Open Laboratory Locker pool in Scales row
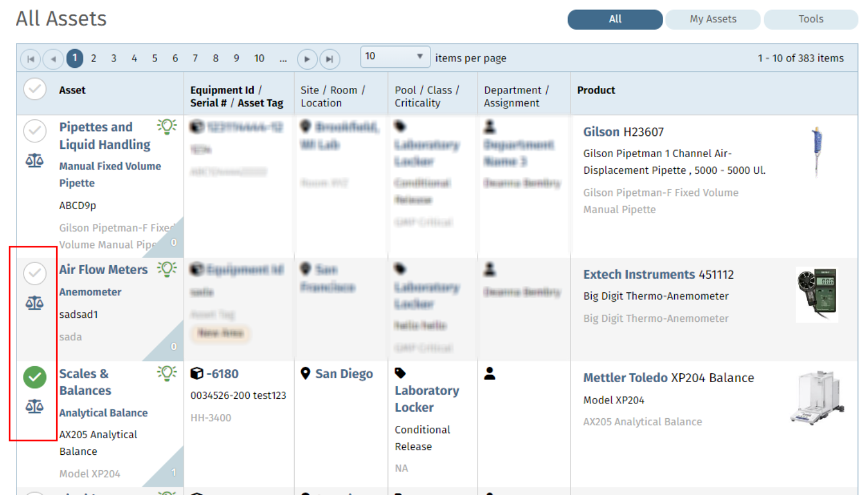Screen dimensions: 868x495 tap(427, 399)
